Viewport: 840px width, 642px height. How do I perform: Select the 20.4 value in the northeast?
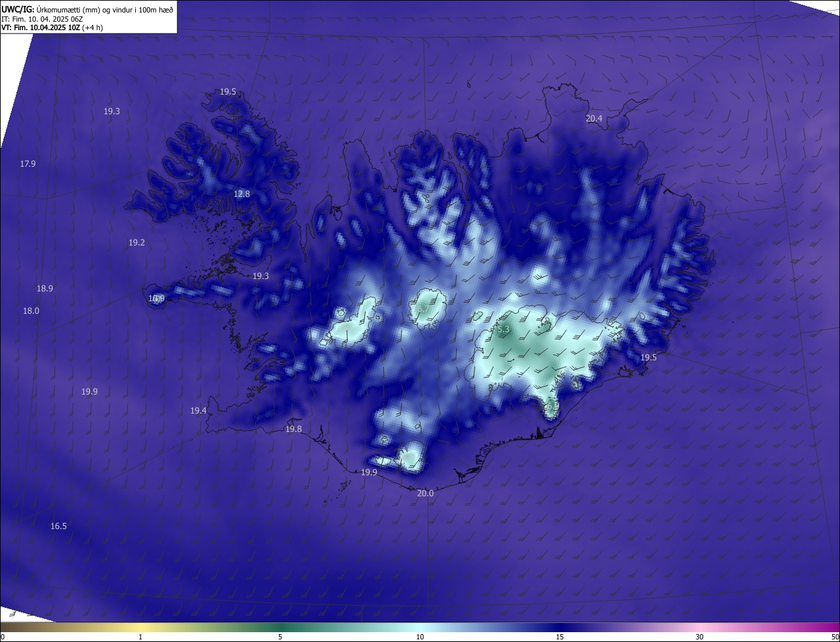coord(594,119)
